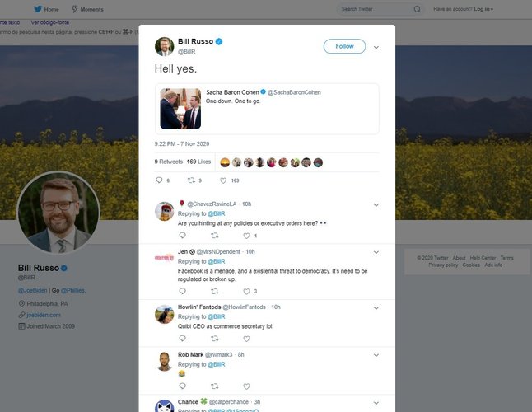Like Bill Russo's main tweet
This screenshot has width=532, height=412.
tap(223, 180)
